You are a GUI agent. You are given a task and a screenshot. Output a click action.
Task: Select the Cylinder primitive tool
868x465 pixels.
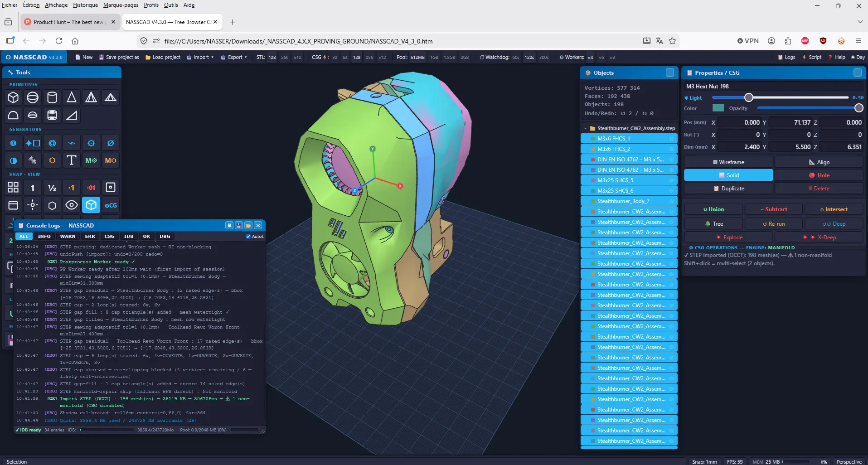(52, 97)
